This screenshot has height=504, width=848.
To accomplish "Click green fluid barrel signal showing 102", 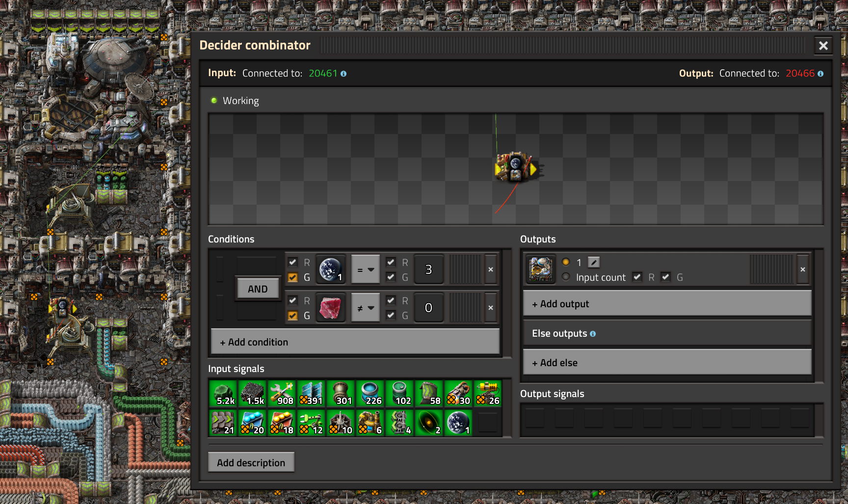I will (x=399, y=394).
